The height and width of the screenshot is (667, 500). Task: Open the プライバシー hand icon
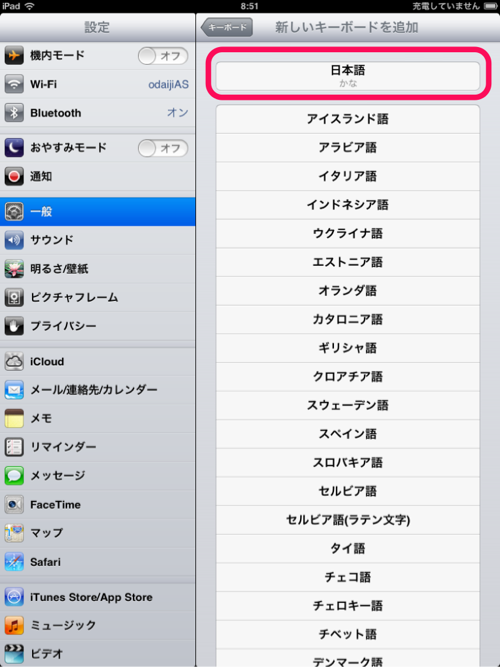[14, 326]
